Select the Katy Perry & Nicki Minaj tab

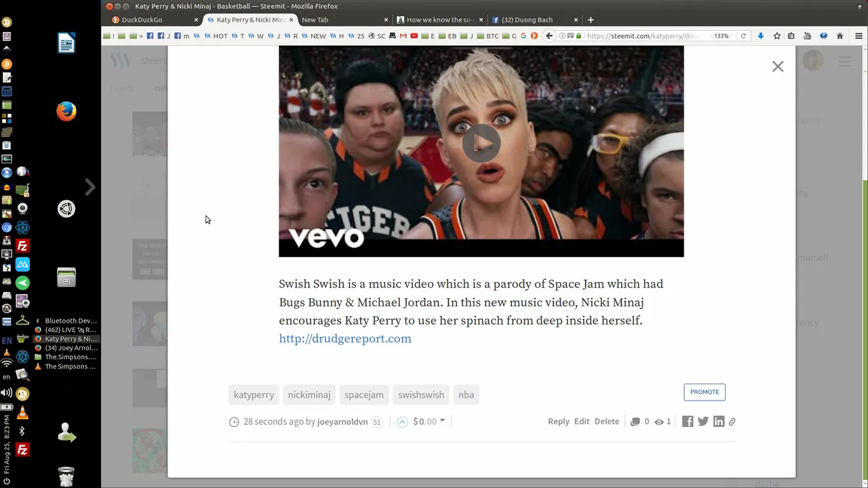[x=250, y=20]
